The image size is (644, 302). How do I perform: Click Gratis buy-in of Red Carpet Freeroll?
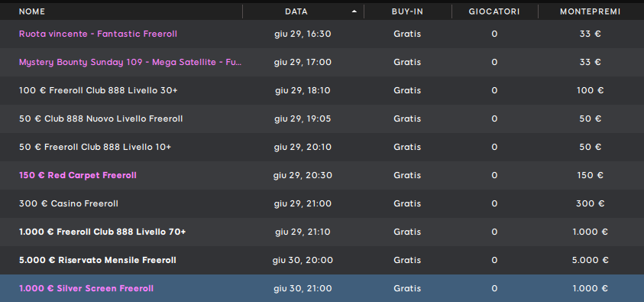pyautogui.click(x=407, y=175)
